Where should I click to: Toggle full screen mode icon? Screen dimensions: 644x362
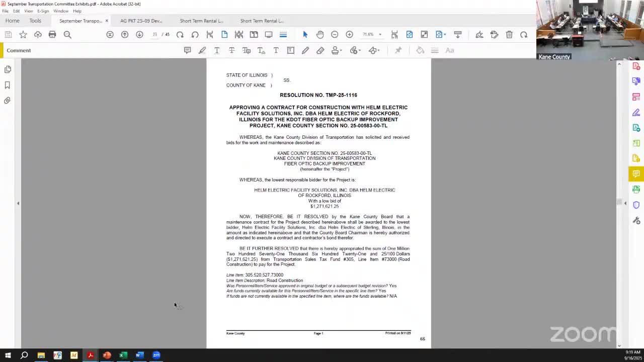tap(424, 35)
